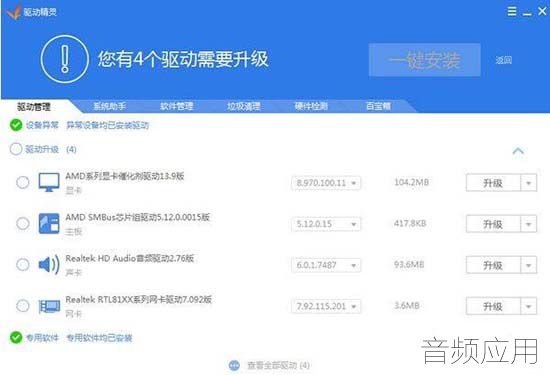Viewport: 550px width, 375px height.
Task: Click the blue icon next to 查看全部驱动
Action: (234, 365)
